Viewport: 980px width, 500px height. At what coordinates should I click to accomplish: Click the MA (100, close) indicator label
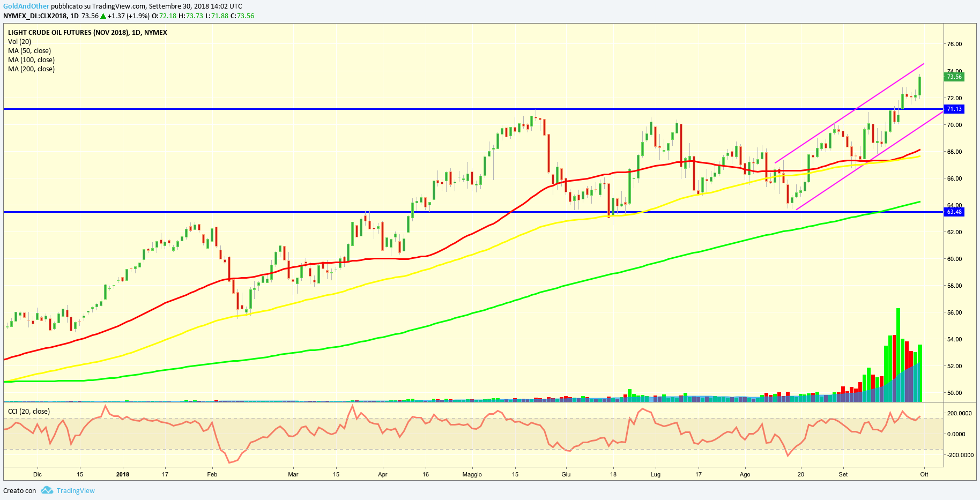(x=31, y=59)
